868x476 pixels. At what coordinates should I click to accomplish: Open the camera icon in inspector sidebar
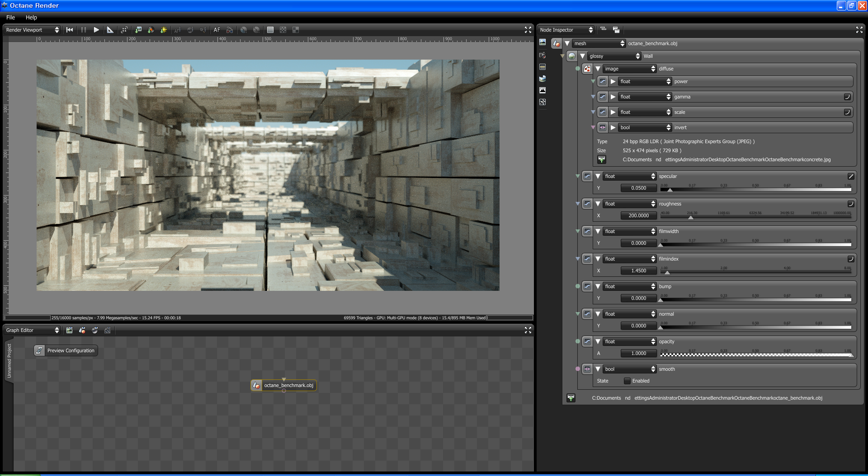pyautogui.click(x=542, y=55)
